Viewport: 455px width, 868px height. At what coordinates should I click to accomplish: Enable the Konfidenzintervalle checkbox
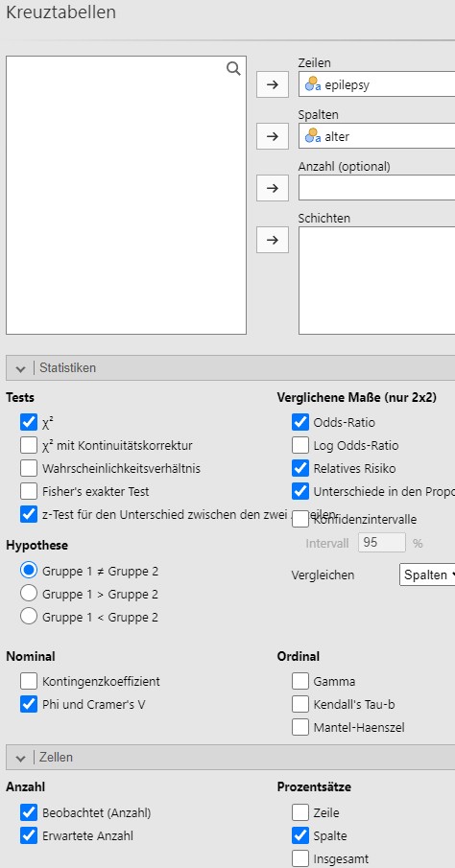[x=300, y=519]
